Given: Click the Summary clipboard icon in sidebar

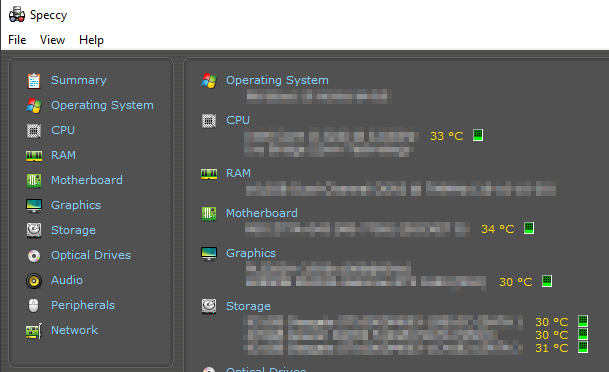Looking at the screenshot, I should click(x=34, y=80).
